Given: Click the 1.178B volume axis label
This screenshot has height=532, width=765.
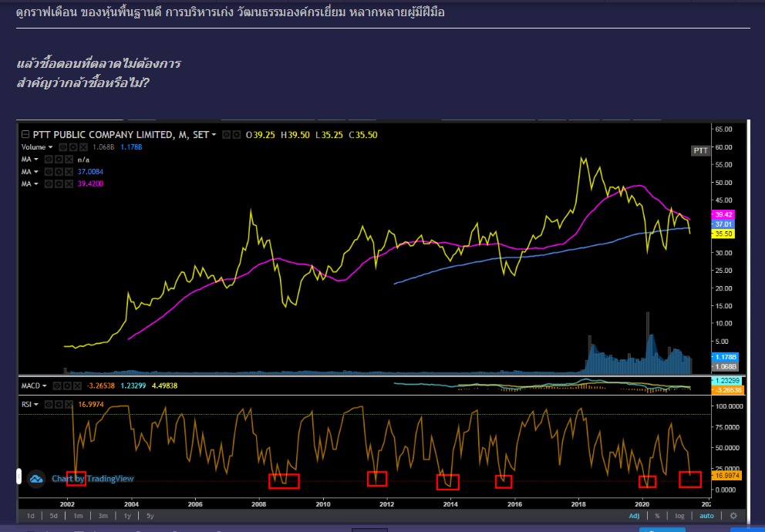Looking at the screenshot, I should click(724, 357).
